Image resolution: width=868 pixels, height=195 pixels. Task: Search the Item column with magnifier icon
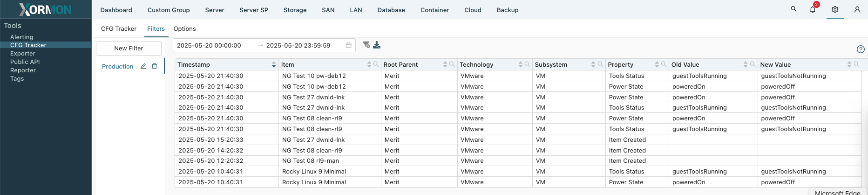pyautogui.click(x=375, y=64)
